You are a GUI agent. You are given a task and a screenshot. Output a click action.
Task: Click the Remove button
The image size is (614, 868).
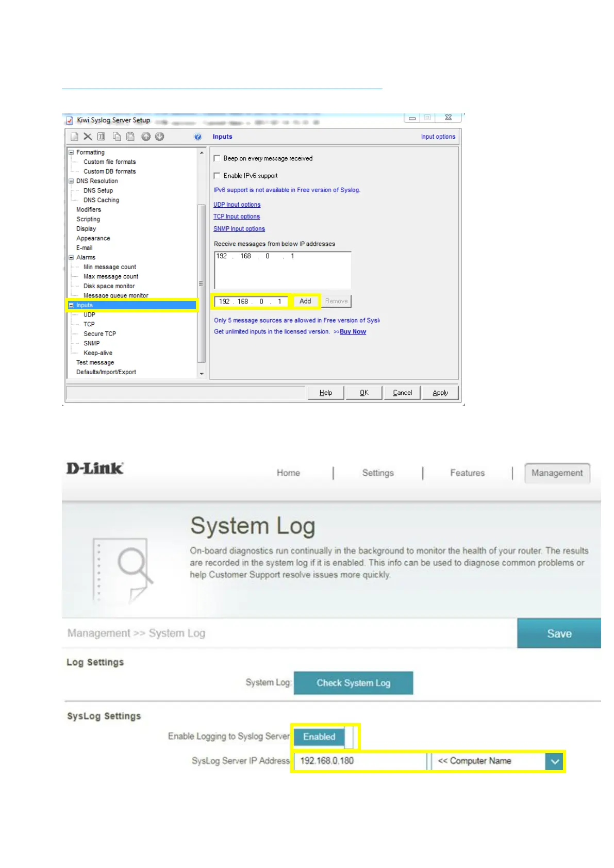[337, 301]
